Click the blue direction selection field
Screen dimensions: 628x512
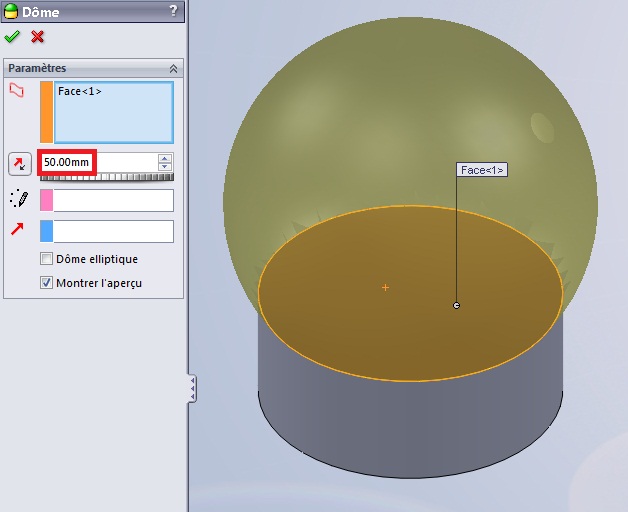tap(112, 232)
